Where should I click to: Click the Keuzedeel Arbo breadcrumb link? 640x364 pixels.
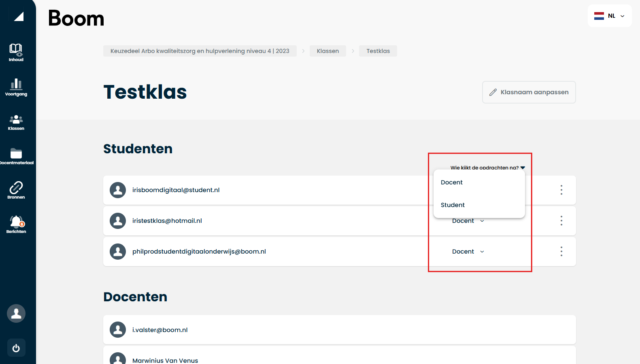pyautogui.click(x=200, y=51)
